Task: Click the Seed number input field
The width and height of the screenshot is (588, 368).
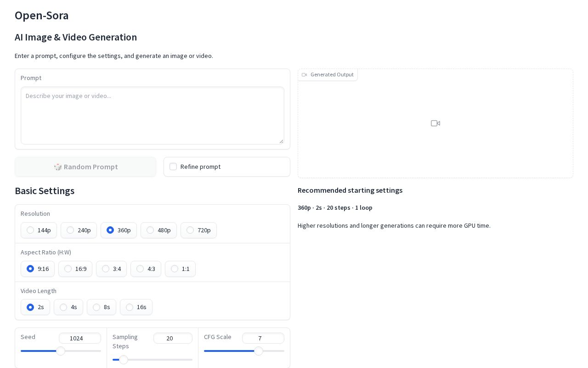Action: (80, 338)
